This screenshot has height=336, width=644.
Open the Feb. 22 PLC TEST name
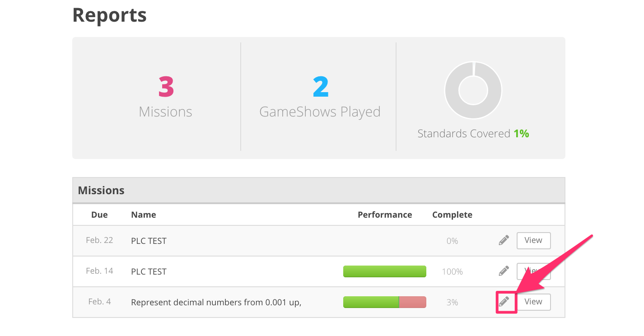[x=149, y=241]
